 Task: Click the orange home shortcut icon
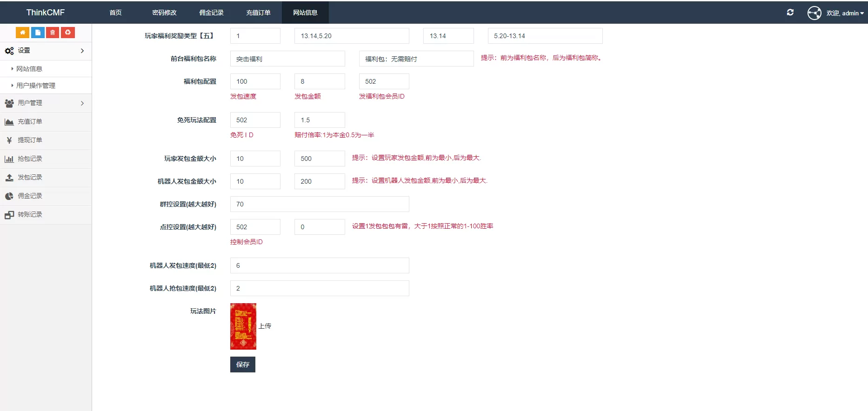[22, 33]
